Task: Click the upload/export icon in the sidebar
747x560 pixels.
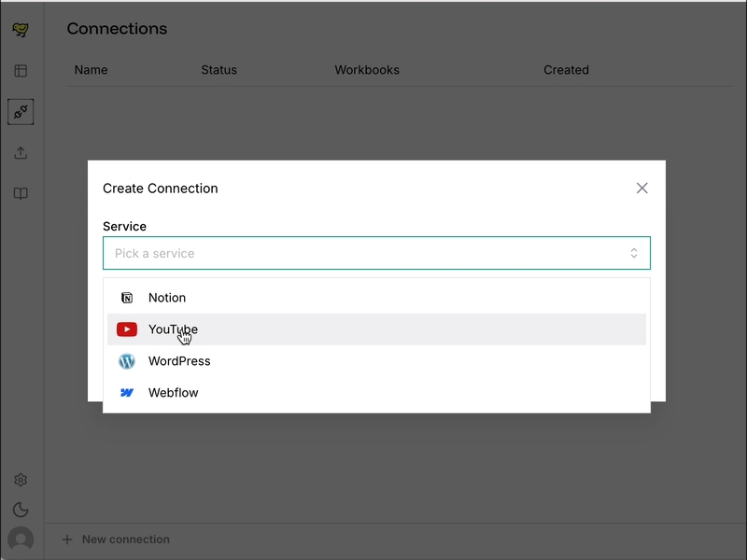Action: (x=21, y=152)
